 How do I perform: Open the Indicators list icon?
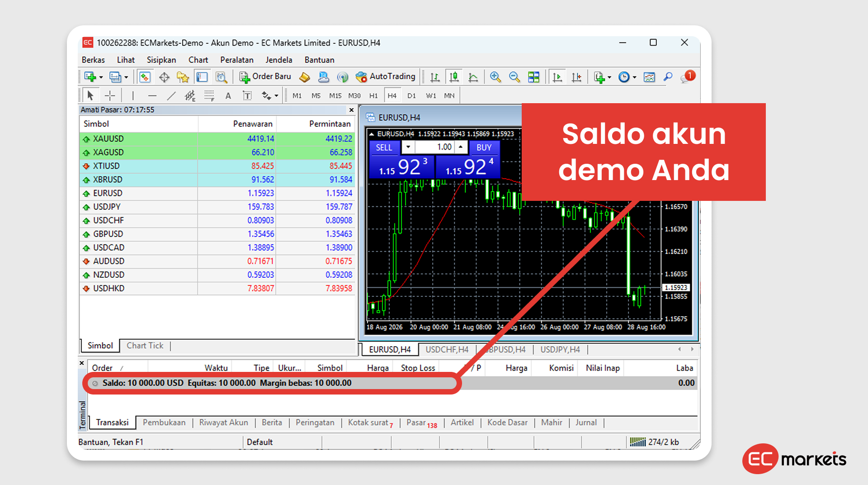599,77
